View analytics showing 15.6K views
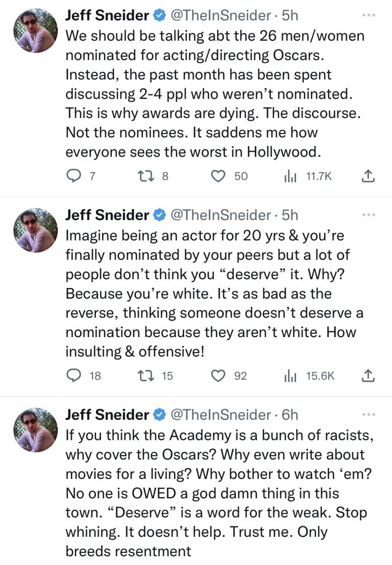This screenshot has height=565, width=392. pyautogui.click(x=289, y=376)
